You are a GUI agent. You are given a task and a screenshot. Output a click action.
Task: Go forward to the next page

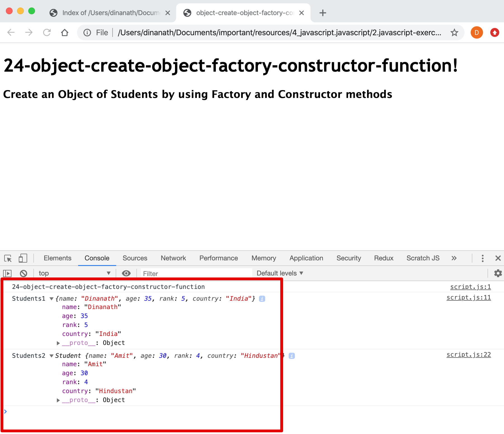(29, 32)
